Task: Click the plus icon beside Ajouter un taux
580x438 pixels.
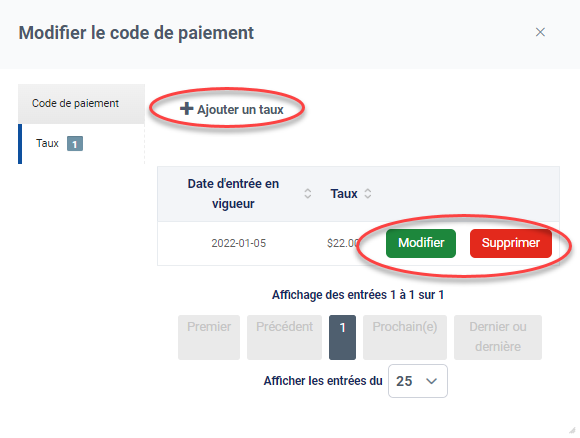Action: 186,109
